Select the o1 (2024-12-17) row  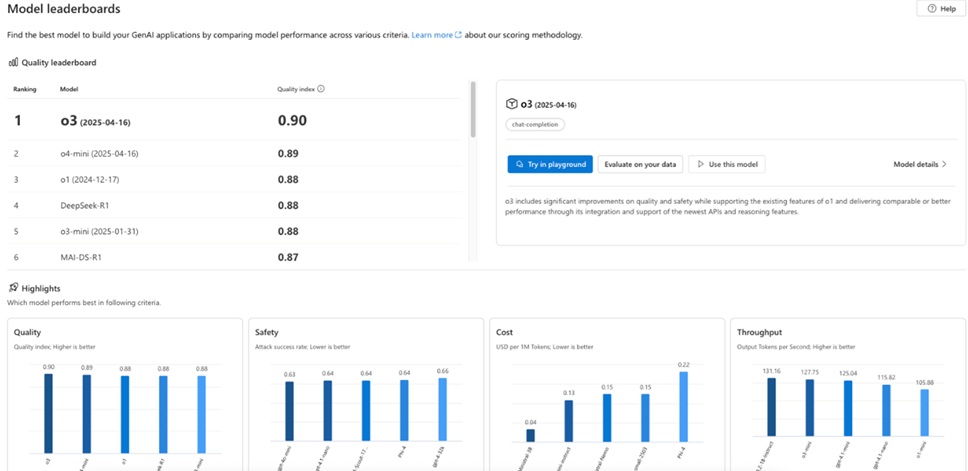click(233, 180)
